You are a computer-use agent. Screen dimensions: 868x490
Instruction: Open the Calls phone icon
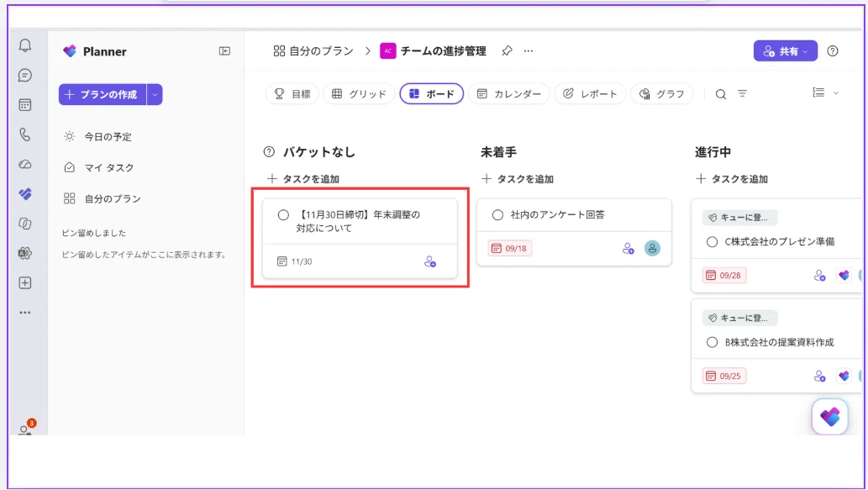pos(25,134)
